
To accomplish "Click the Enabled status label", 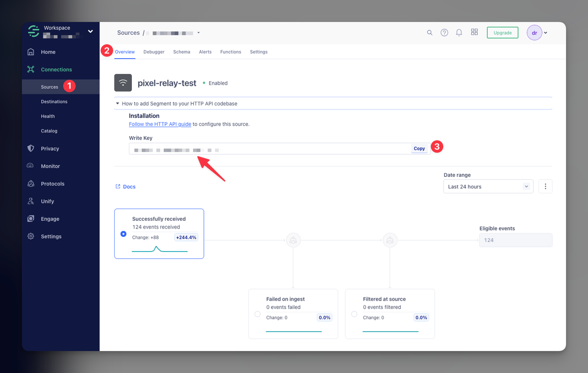I will pyautogui.click(x=218, y=83).
